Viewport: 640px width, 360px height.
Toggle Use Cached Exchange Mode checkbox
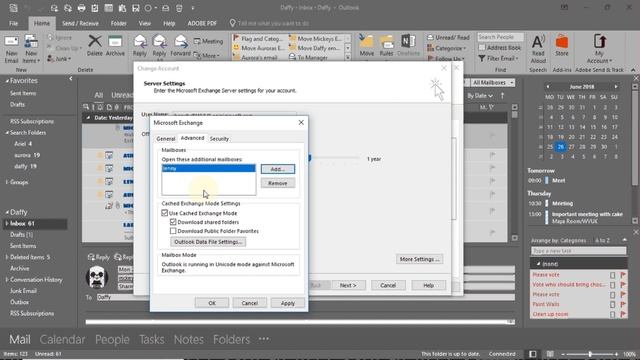coord(164,213)
